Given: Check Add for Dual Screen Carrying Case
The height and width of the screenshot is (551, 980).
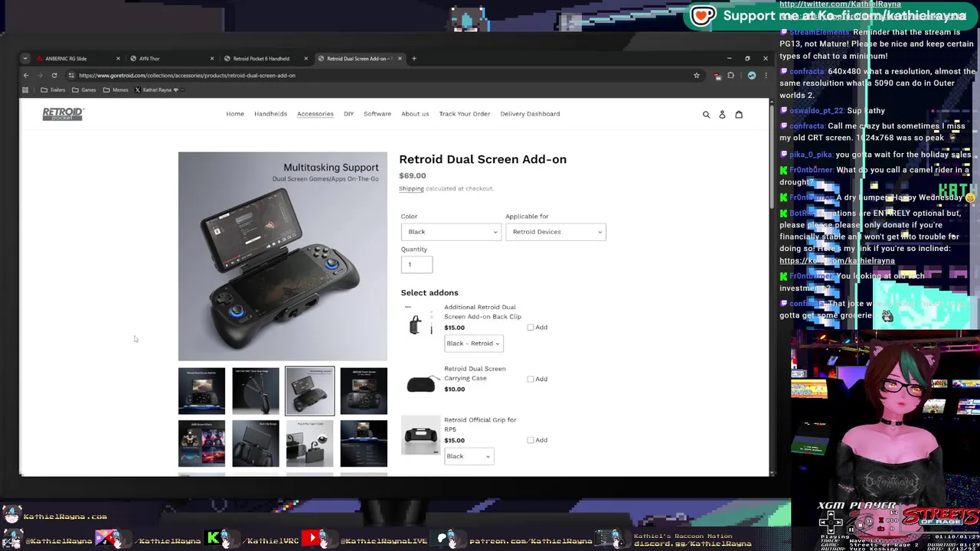Looking at the screenshot, I should [x=531, y=379].
